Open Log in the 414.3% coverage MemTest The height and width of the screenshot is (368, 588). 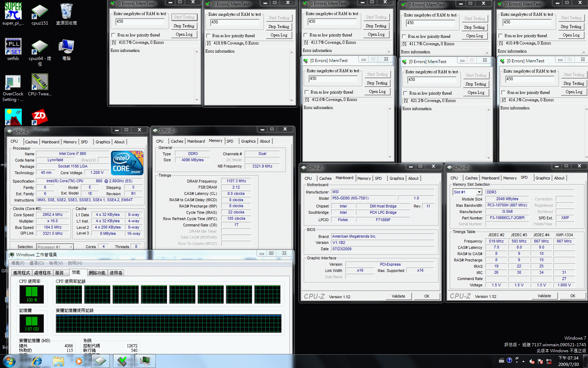click(574, 92)
